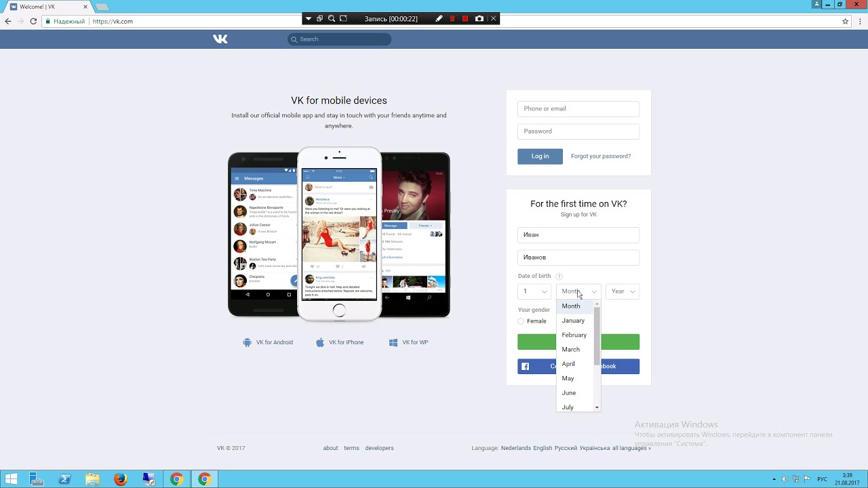Viewport: 868px width, 488px height.
Task: Click the recorder zoom magnifier icon
Action: 332,18
